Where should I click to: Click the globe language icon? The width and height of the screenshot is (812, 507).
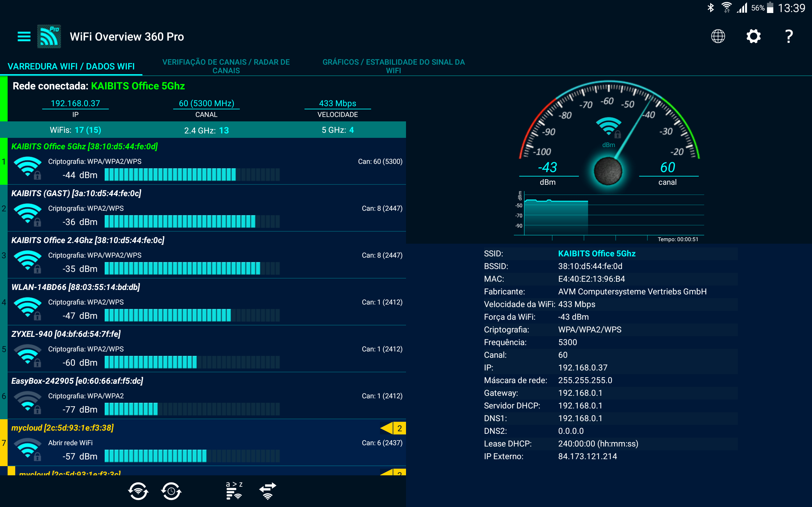coord(718,36)
